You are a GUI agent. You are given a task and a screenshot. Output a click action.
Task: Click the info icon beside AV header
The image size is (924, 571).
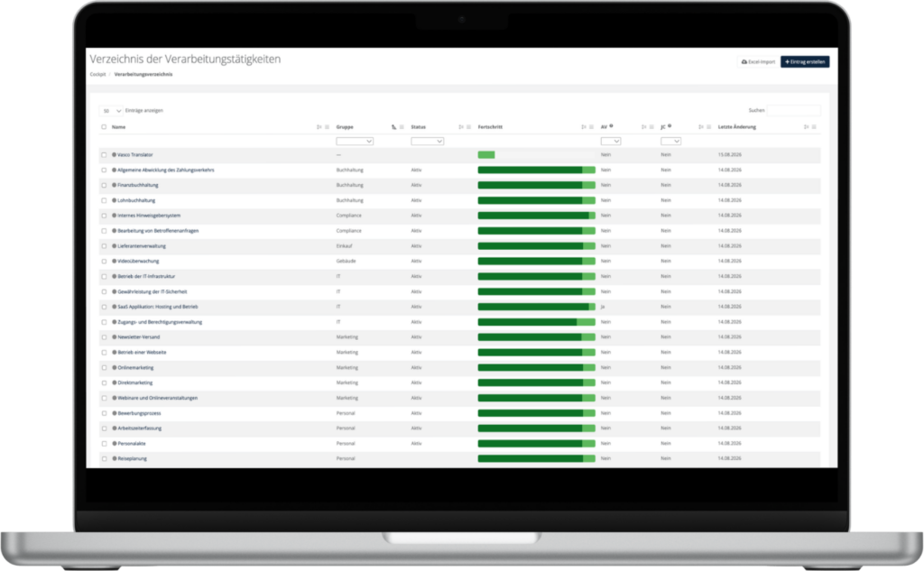pos(611,126)
